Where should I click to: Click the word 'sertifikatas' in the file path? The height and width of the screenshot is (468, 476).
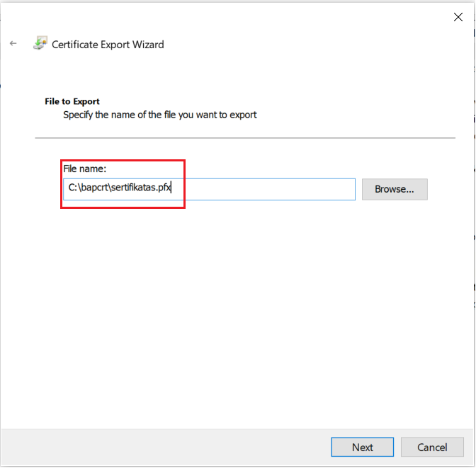tap(134, 189)
